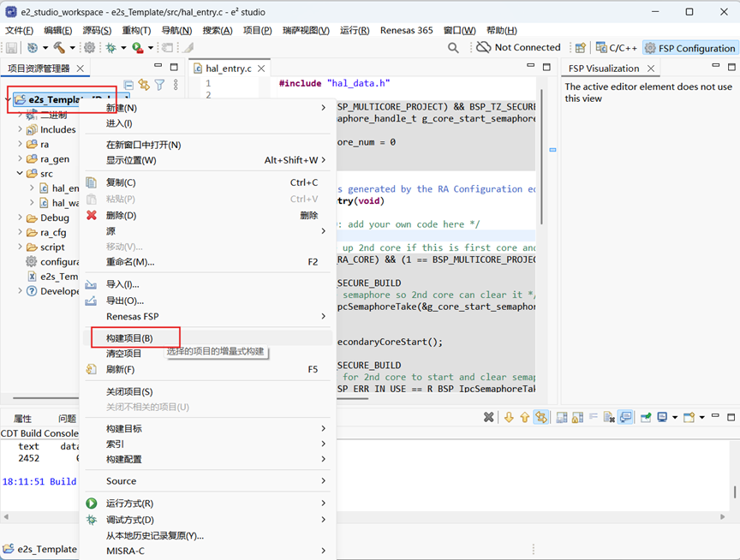Screen dimensions: 740x560
Task: Open dropdown arrow next to hammer Build icon
Action: point(72,48)
